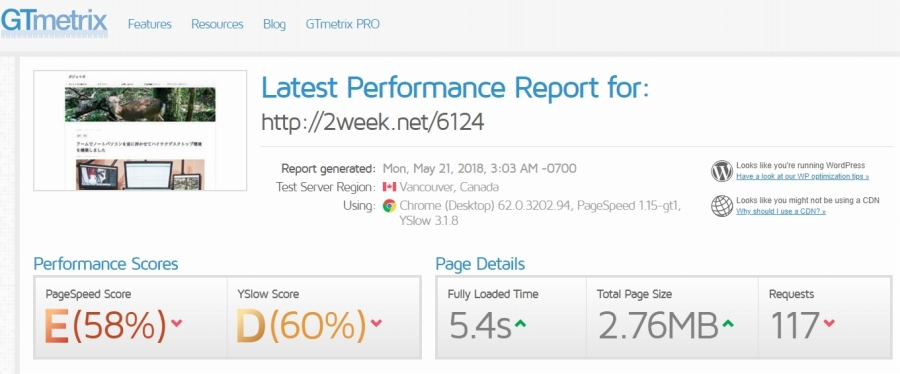Open the Features menu item

coord(150,24)
